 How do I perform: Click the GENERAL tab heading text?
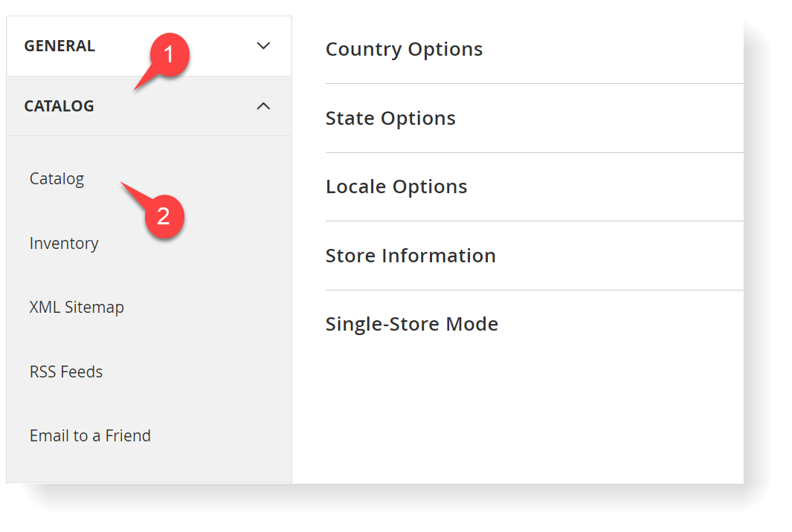point(59,46)
